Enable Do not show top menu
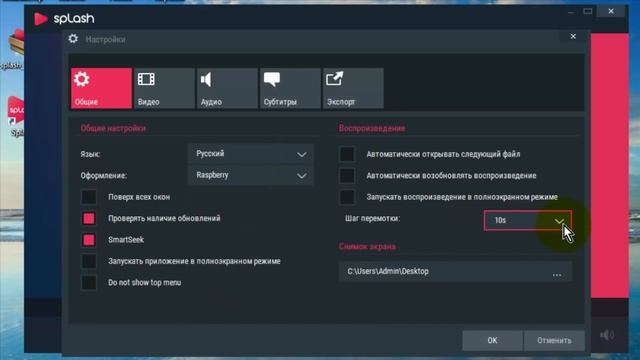The image size is (640, 360). point(89,282)
